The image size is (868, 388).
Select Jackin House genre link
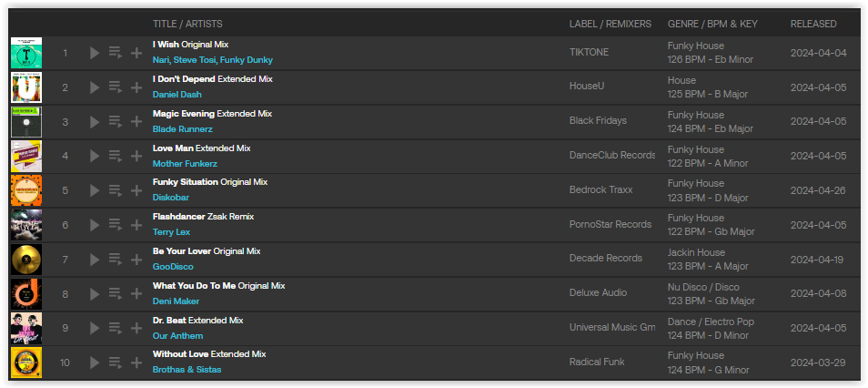pos(696,252)
